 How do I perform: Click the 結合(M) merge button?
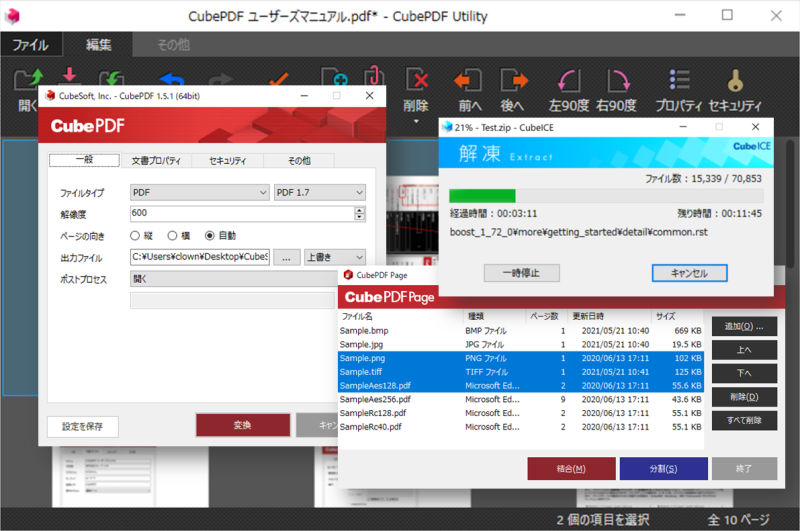[571, 468]
